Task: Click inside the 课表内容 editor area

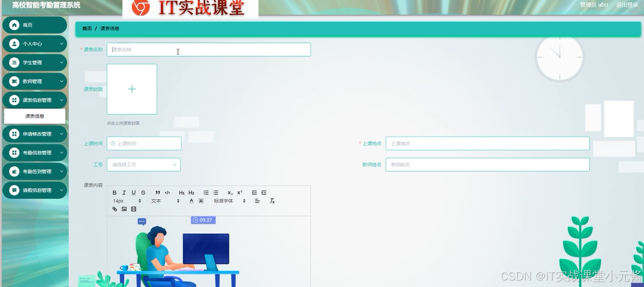Action: click(209, 251)
